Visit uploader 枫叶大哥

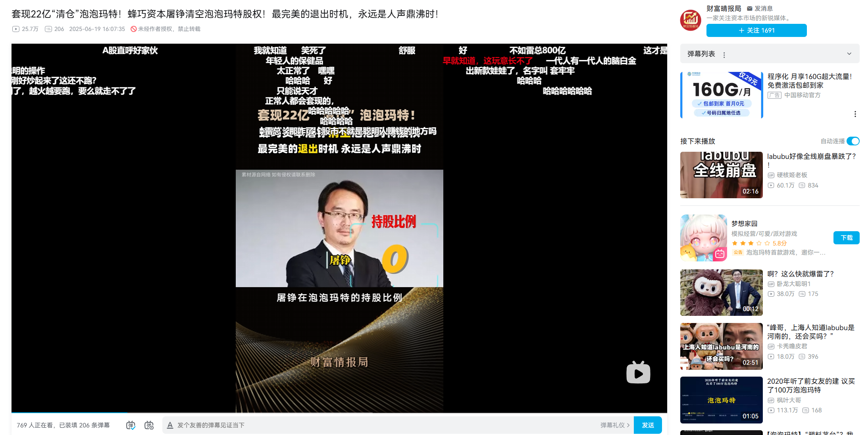point(789,400)
